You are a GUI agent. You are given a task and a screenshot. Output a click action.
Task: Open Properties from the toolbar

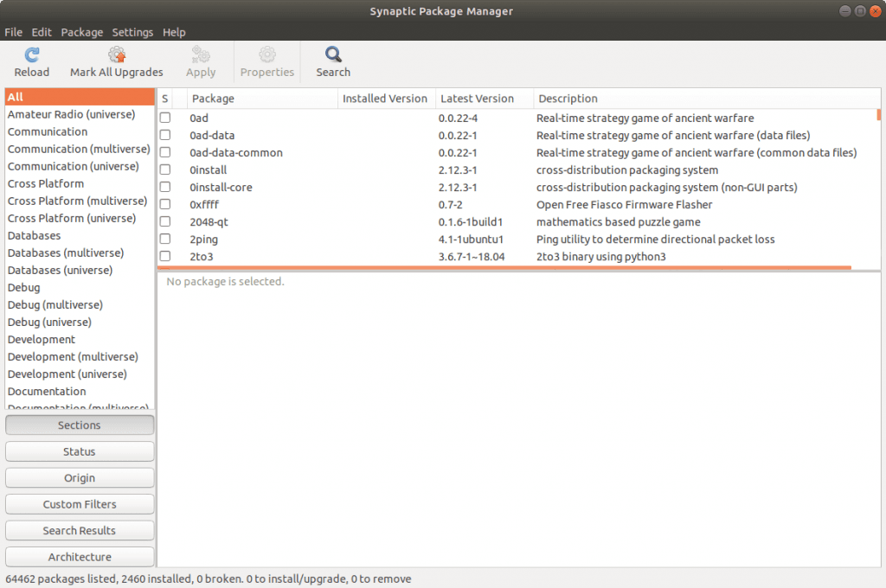tap(266, 61)
